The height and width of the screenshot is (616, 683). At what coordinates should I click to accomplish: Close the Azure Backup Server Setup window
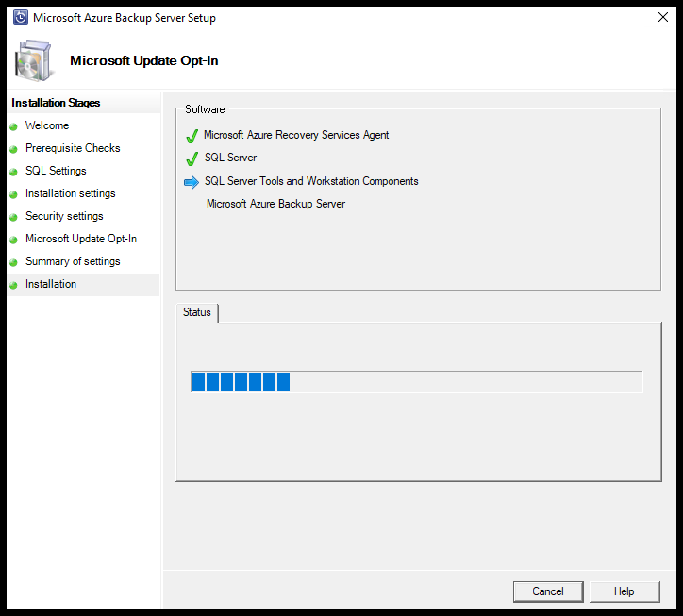pyautogui.click(x=663, y=17)
